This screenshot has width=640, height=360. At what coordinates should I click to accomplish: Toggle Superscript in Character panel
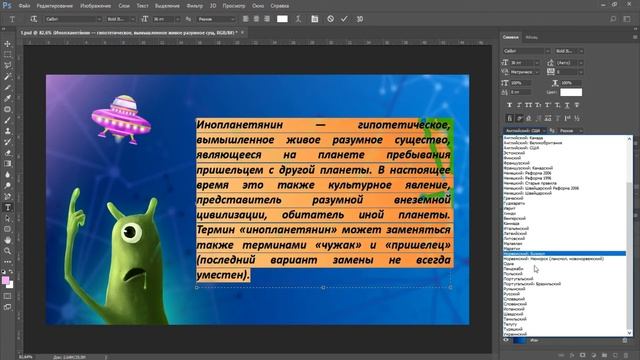click(548, 105)
